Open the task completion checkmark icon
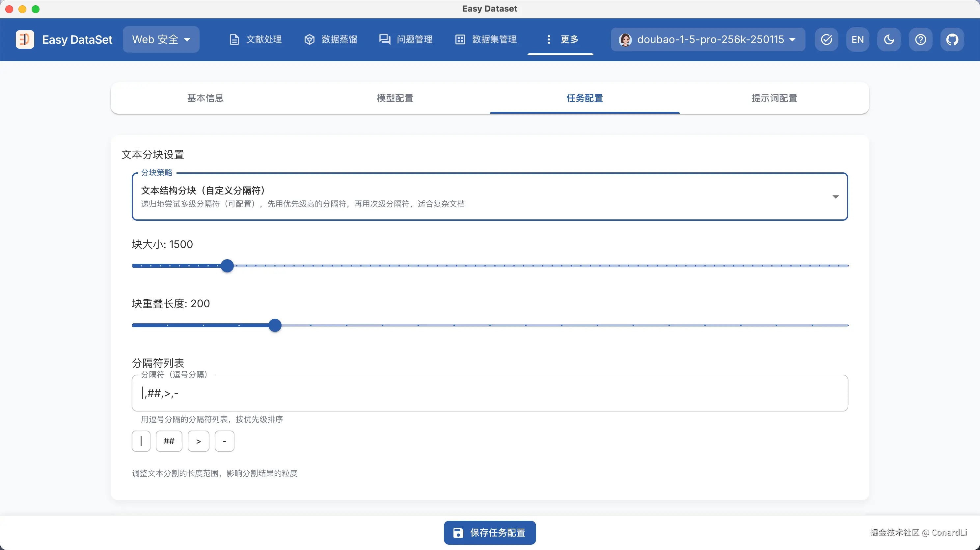The height and width of the screenshot is (550, 980). coord(826,39)
